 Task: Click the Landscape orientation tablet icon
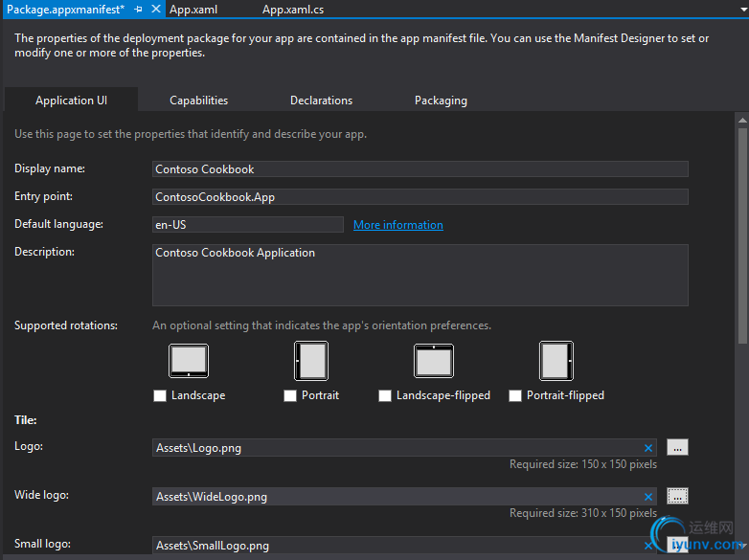coord(189,361)
